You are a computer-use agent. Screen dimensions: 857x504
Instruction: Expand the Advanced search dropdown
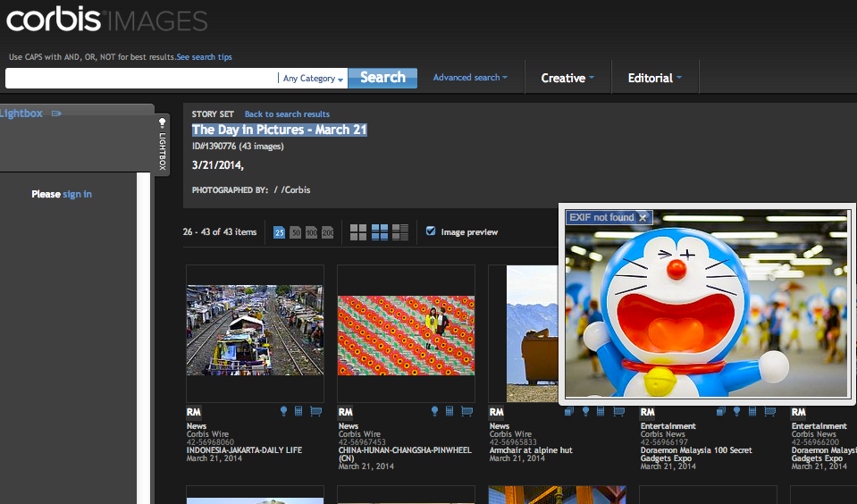[x=470, y=78]
